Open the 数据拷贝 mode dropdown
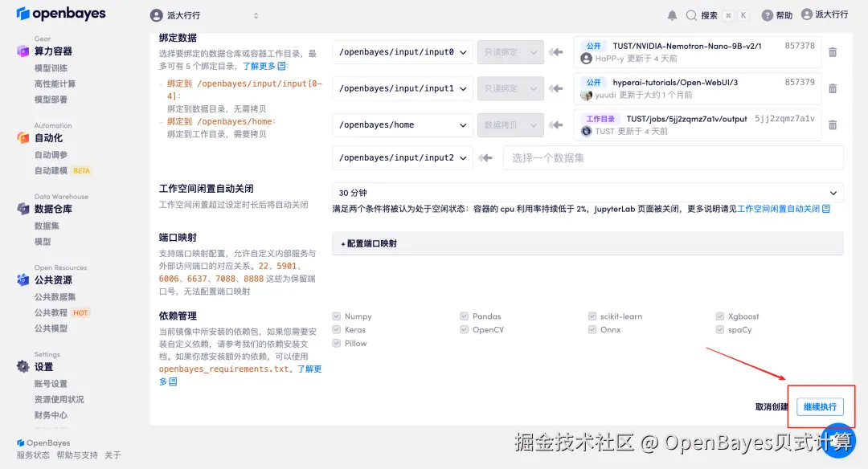868x469 pixels. pyautogui.click(x=510, y=125)
